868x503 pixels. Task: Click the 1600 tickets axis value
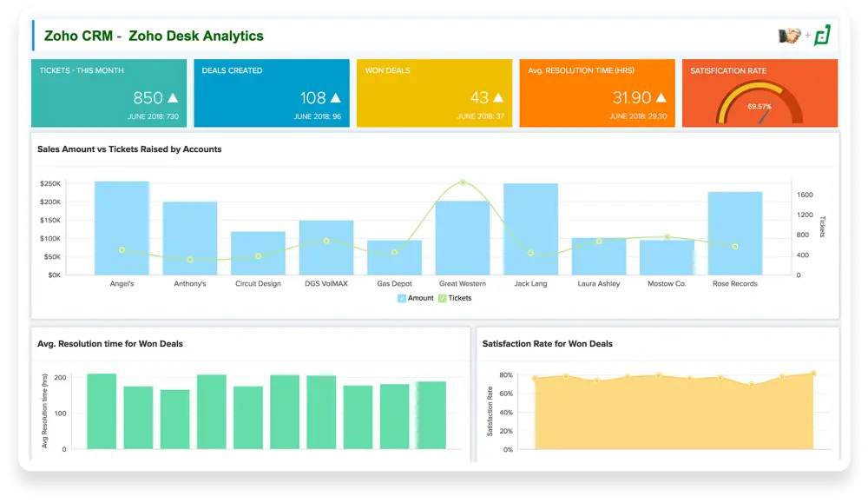click(x=805, y=195)
